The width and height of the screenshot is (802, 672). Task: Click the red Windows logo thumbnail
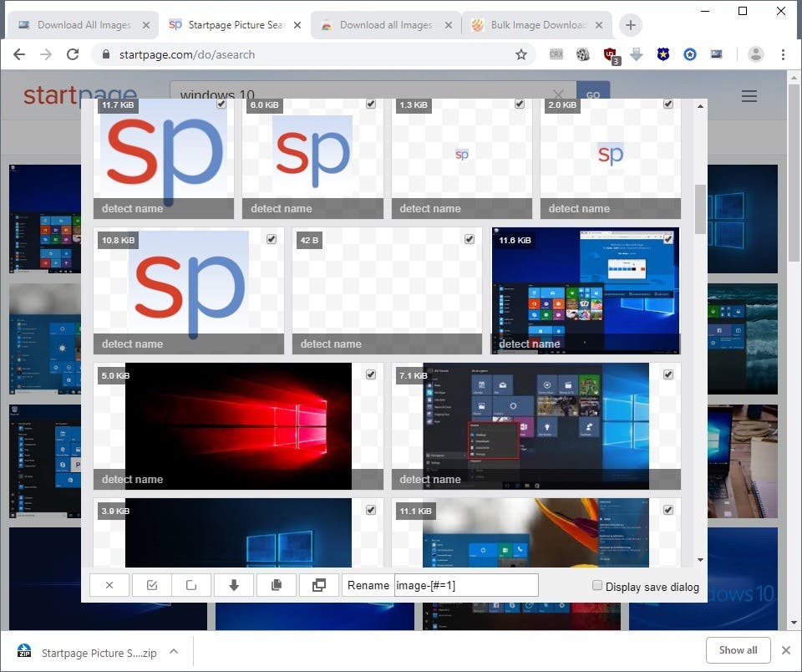[238, 425]
